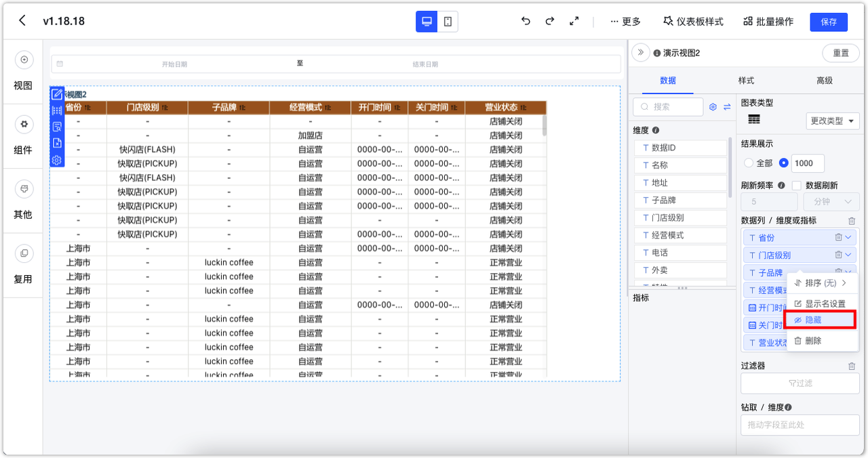Open the 视图 panel in left sidebar

[23, 71]
